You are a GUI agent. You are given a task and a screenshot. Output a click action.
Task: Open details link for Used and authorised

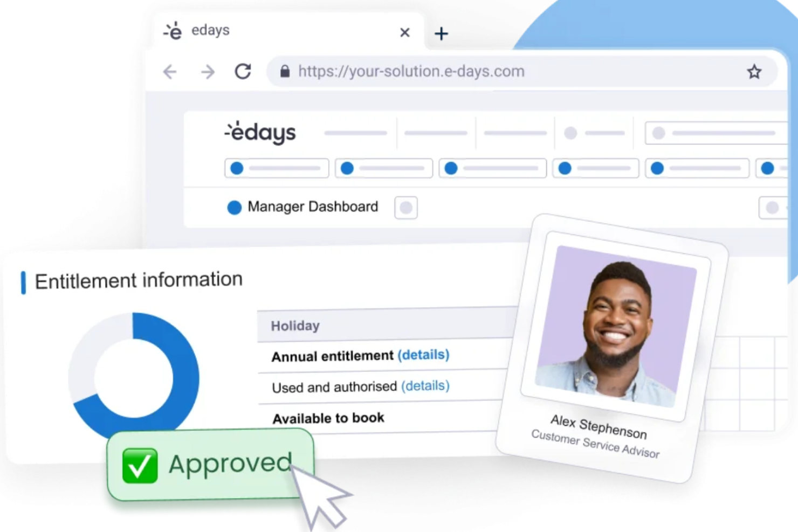(425, 386)
